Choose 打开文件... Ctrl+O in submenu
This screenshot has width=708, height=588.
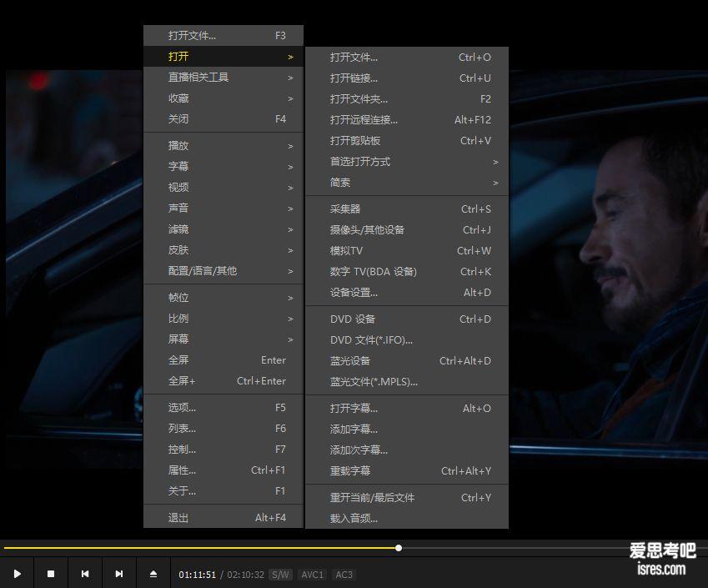[407, 58]
